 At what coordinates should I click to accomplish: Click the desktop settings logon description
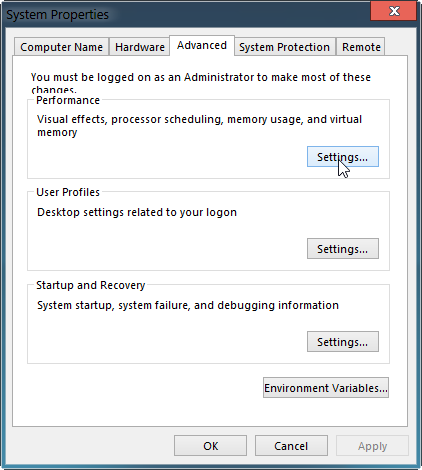[x=137, y=212]
